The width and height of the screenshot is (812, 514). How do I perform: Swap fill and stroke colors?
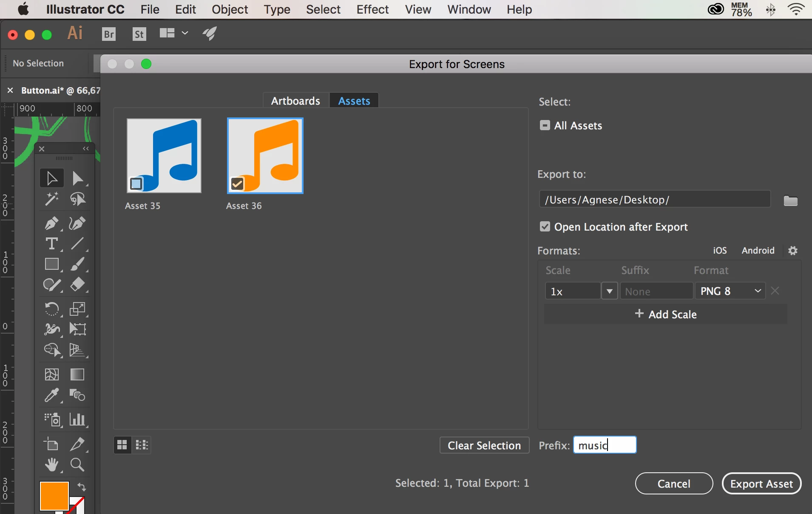[82, 487]
